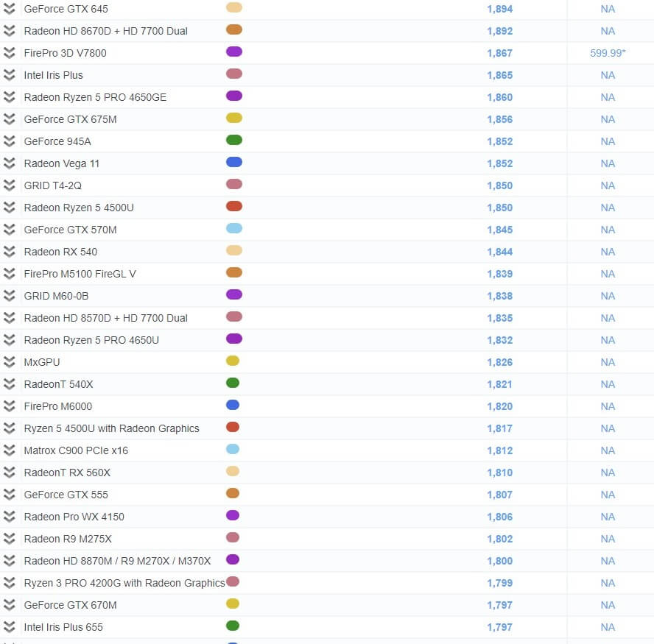This screenshot has width=654, height=644.
Task: Click the purple swatch for FirePro 3D V7800
Action: (x=234, y=52)
